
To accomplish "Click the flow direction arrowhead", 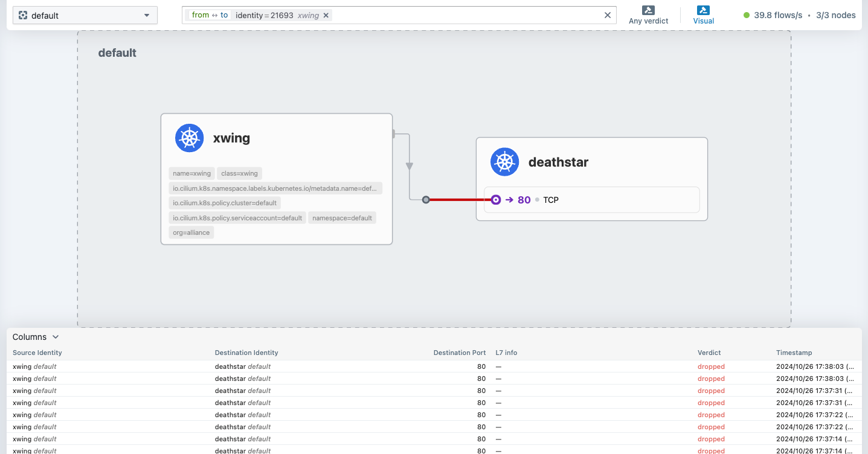I will click(x=410, y=166).
